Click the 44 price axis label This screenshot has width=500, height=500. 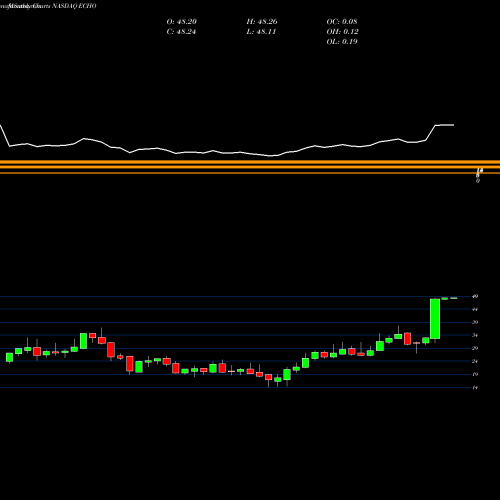(475, 309)
